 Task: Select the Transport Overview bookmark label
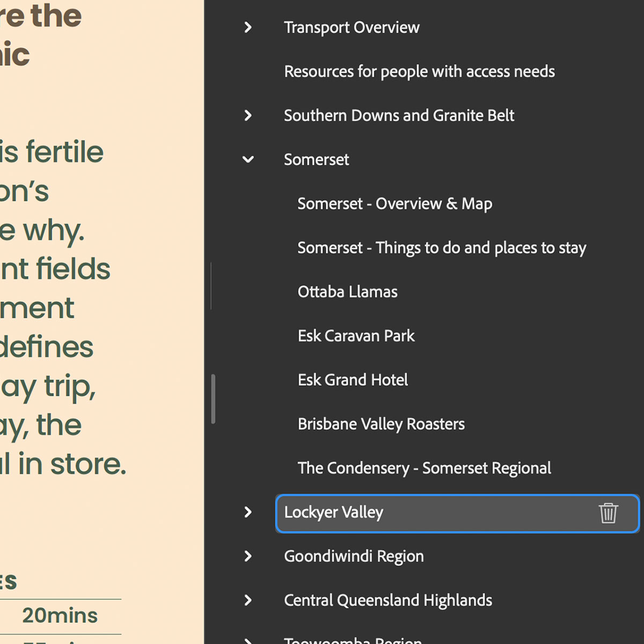click(352, 27)
